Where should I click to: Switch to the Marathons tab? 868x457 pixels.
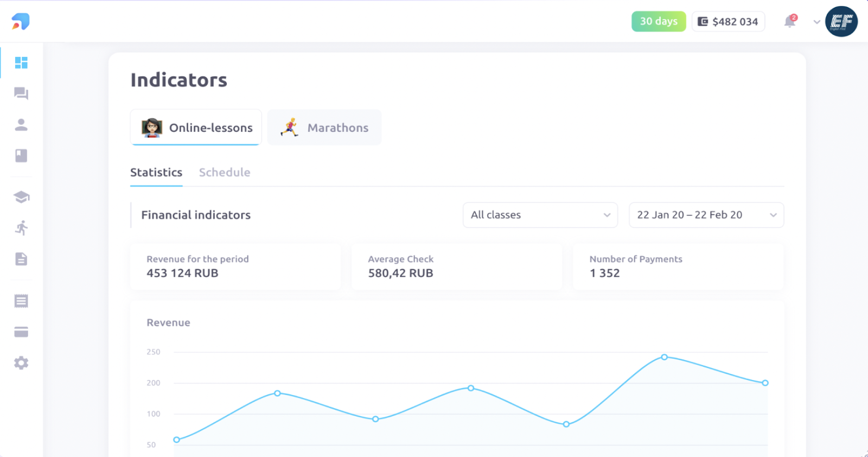coord(324,128)
